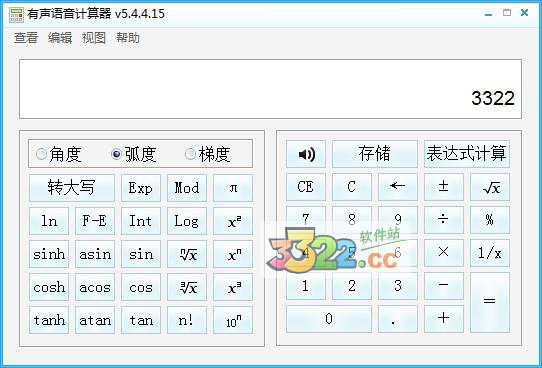Compute the square root √x
The height and width of the screenshot is (368, 542).
pyautogui.click(x=489, y=187)
